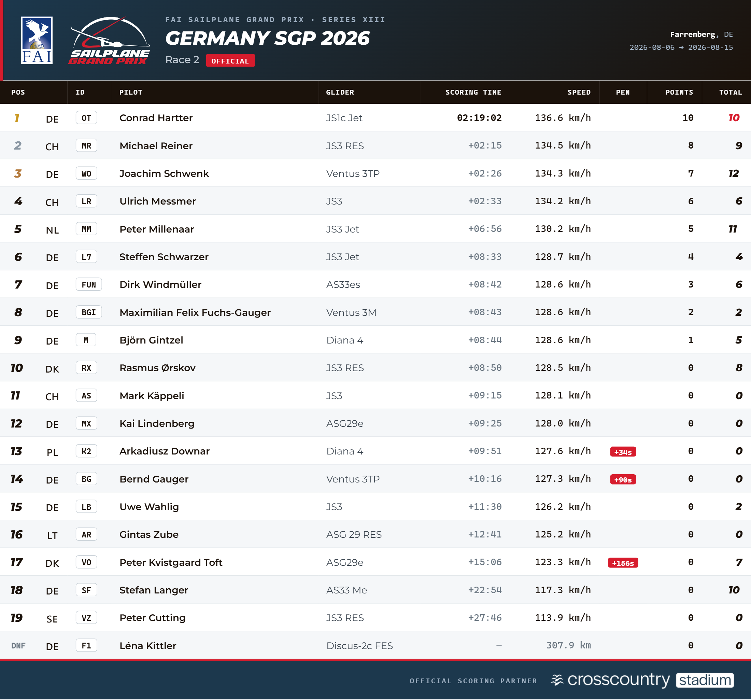This screenshot has height=700, width=751.
Task: Click the 117.3 km/h speed value
Action: pos(563,590)
